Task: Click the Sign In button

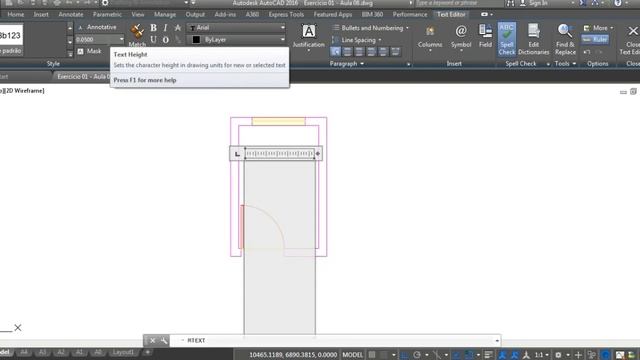Action: [534, 3]
